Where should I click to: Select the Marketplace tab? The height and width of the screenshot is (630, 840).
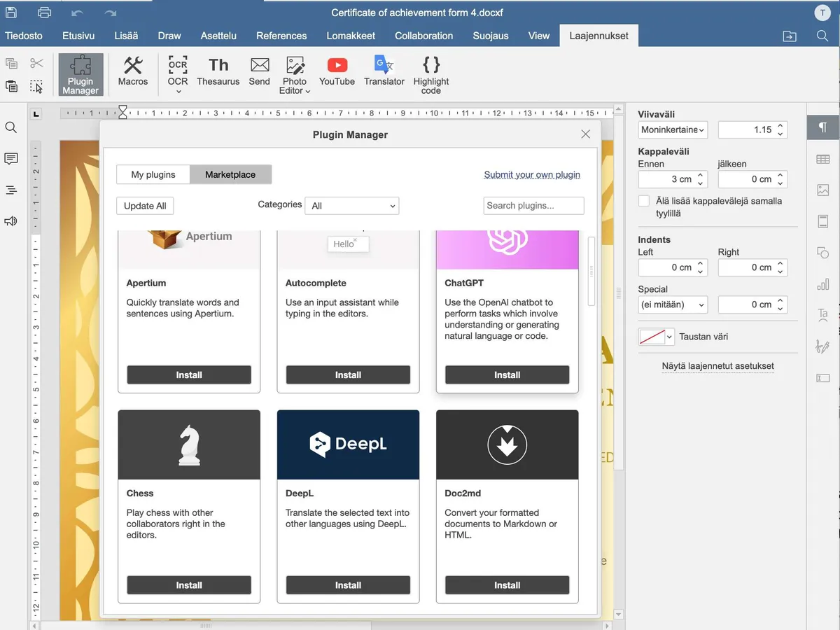(x=230, y=174)
